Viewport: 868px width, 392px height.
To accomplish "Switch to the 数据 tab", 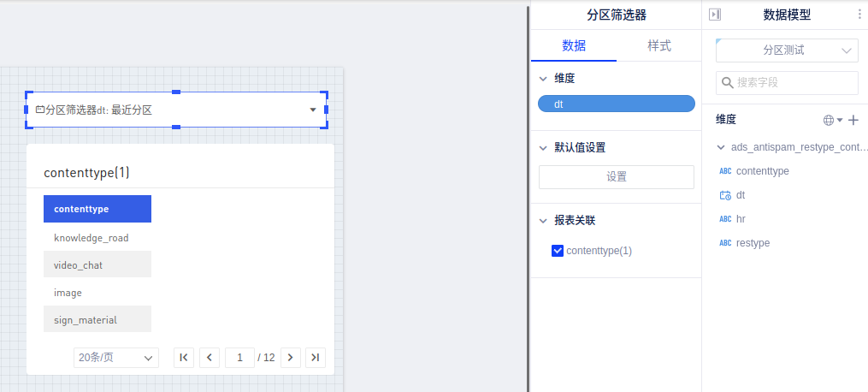I will (x=574, y=46).
